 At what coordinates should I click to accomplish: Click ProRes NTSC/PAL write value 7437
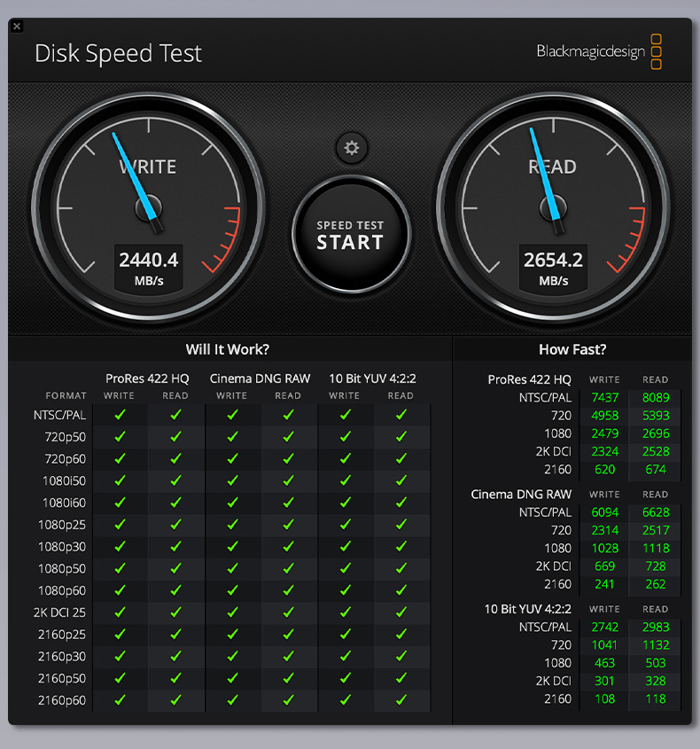604,397
